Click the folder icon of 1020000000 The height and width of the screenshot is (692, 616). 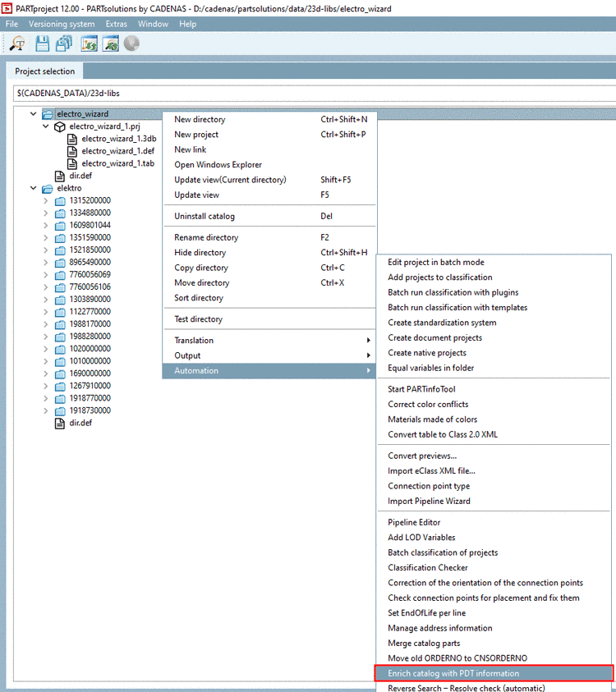click(60, 350)
